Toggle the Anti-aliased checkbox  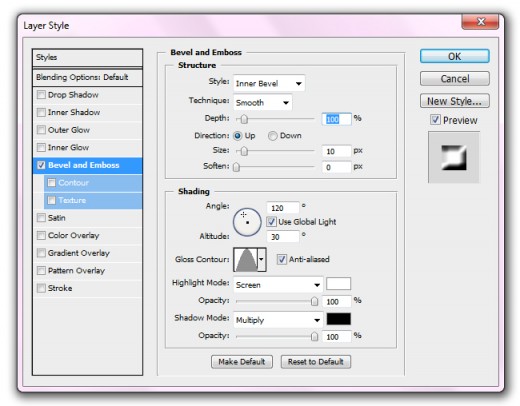click(x=282, y=259)
